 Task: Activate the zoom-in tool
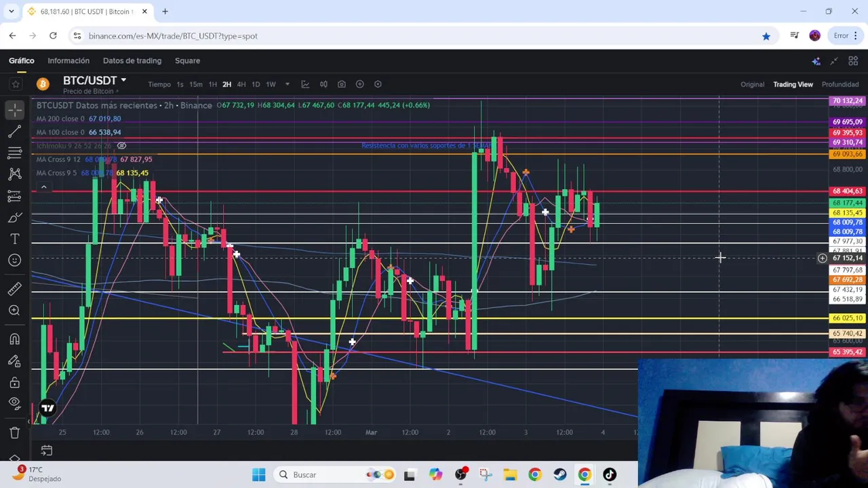(15, 310)
